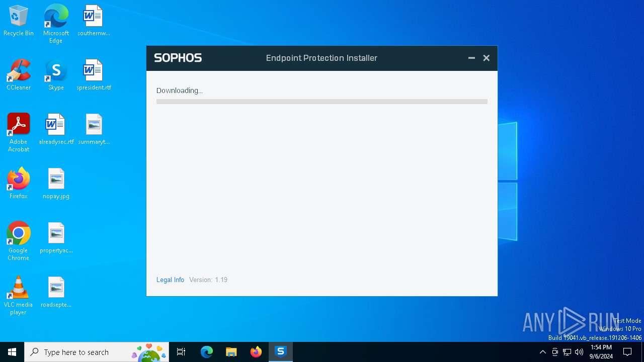This screenshot has height=362, width=644.
Task: Open CCleaner desktop shortcut
Action: coord(19,75)
